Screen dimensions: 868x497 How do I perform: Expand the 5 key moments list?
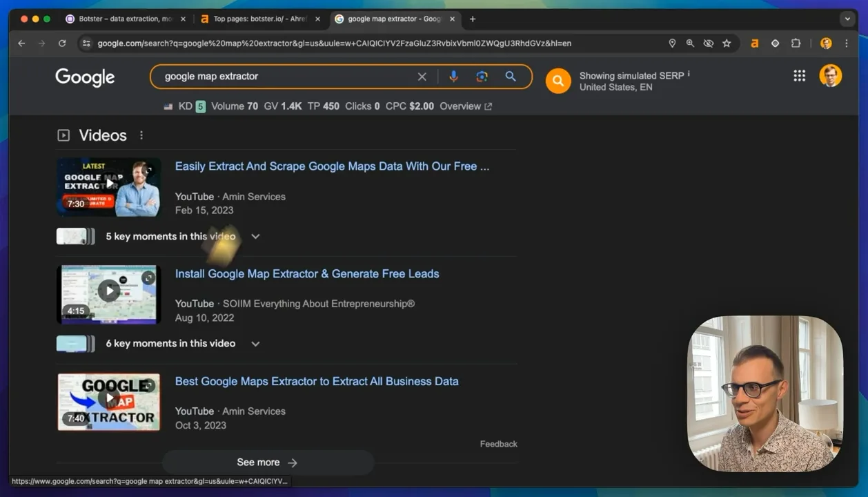255,237
